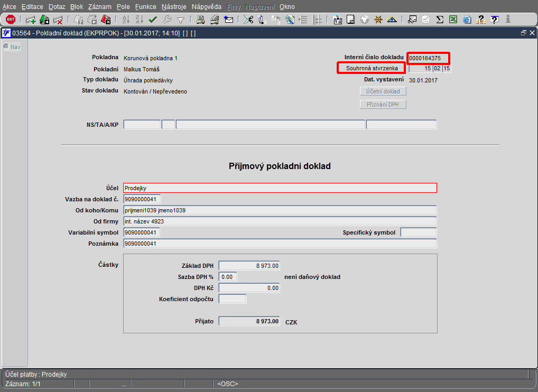Click the tree hierarchy lines icon

tap(317, 20)
